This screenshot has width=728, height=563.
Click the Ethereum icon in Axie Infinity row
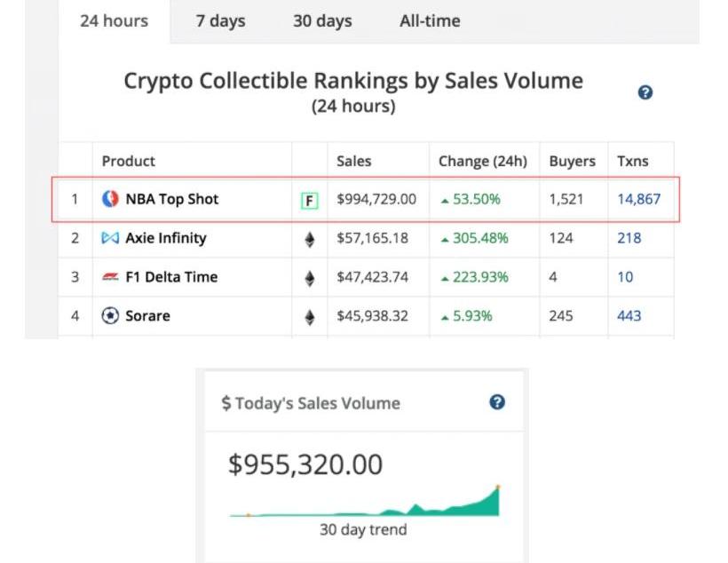tap(310, 240)
